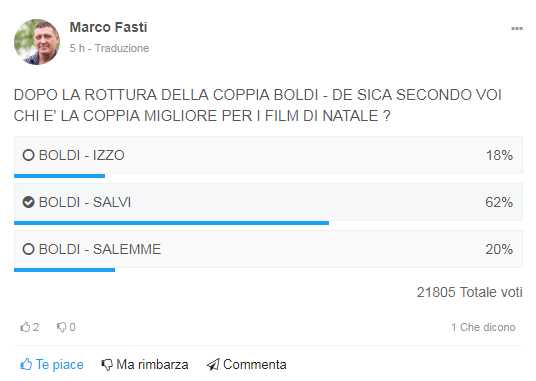Click the small thumbs-down count icon showing 0

pos(61,327)
